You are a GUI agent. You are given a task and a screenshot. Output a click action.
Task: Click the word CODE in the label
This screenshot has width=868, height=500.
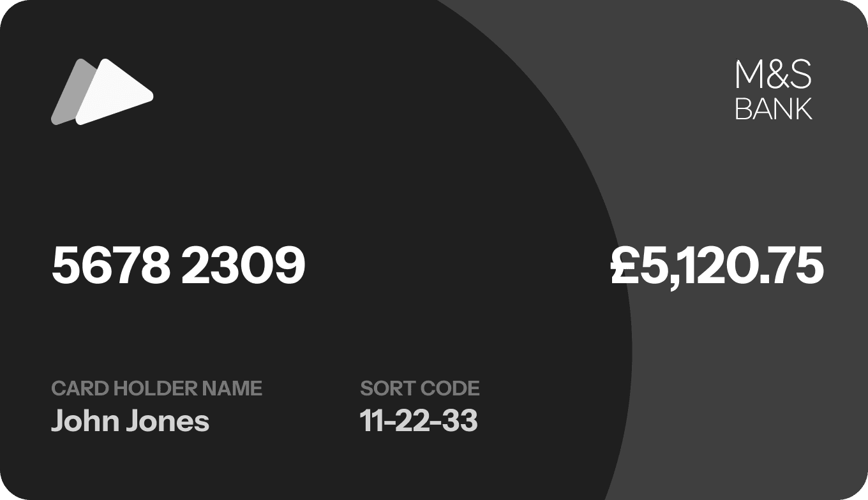point(453,388)
